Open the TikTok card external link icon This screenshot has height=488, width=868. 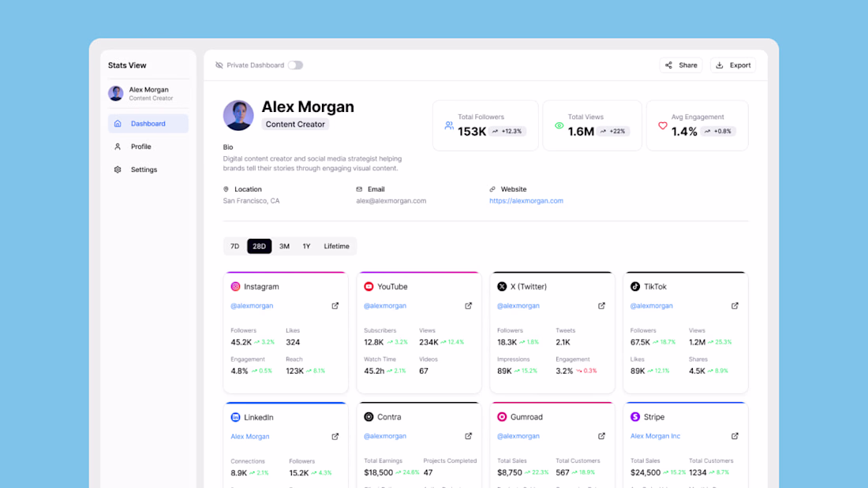(735, 306)
